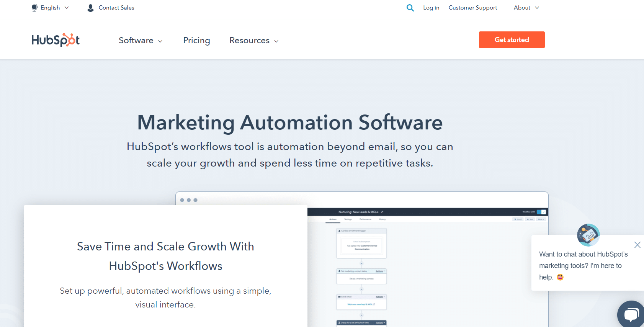644x327 pixels.
Task: Open Actions dropdown on Delay card
Action: (380, 323)
